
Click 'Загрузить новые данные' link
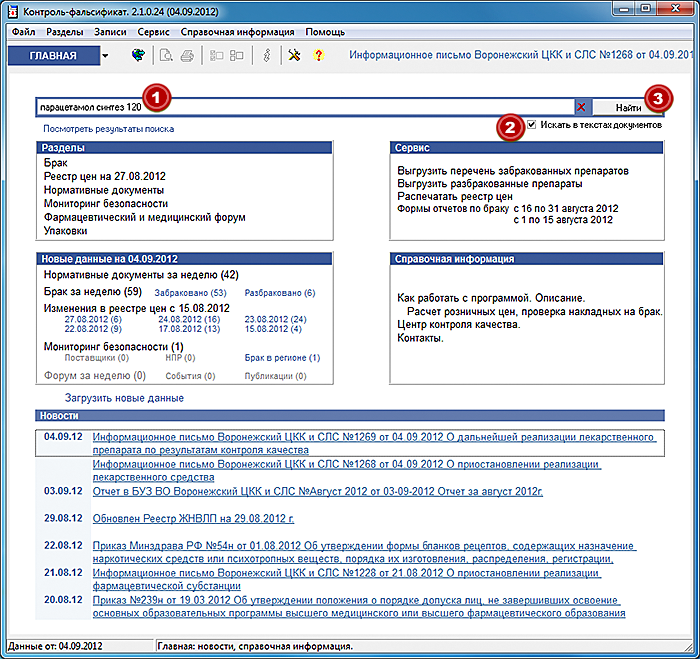(x=124, y=398)
